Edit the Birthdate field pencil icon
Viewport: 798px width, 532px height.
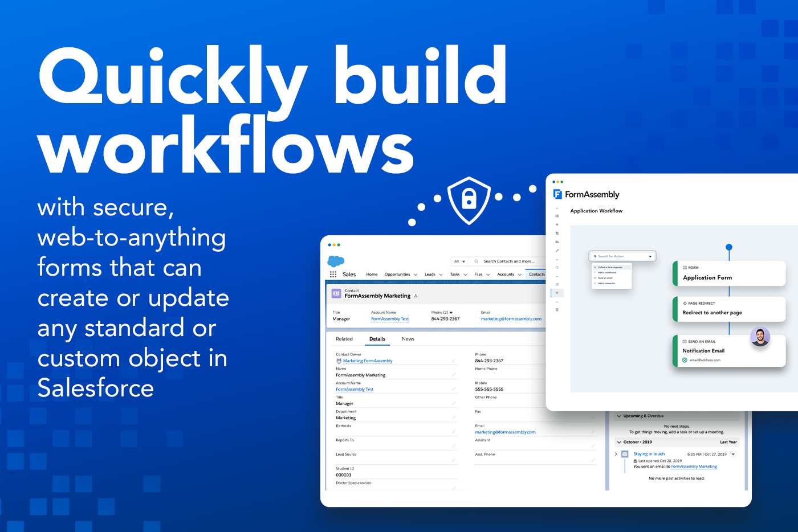(x=454, y=432)
